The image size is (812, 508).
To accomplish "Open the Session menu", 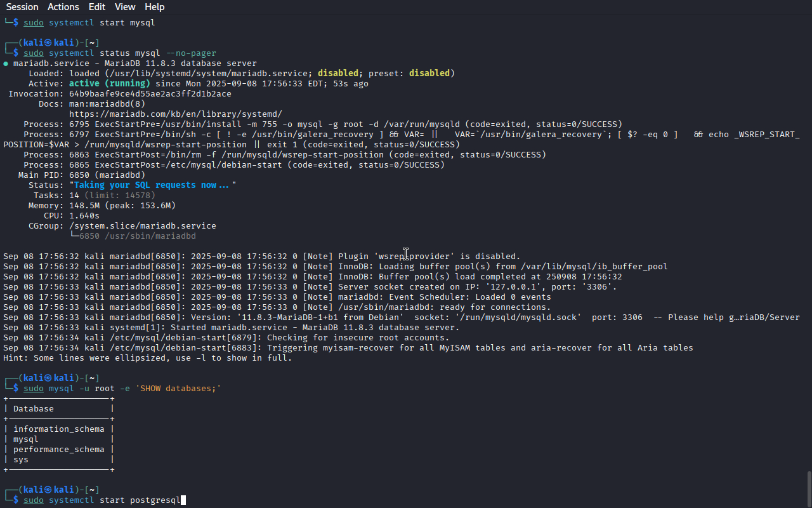I will pyautogui.click(x=22, y=7).
